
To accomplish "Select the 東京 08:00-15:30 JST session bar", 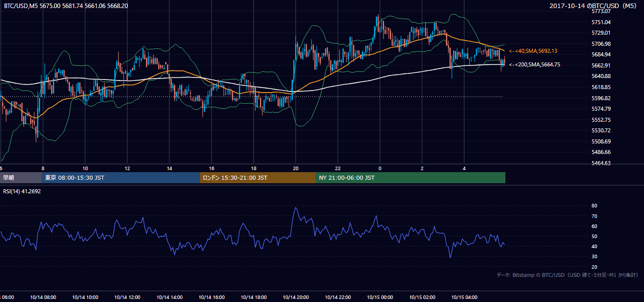I will click(121, 178).
